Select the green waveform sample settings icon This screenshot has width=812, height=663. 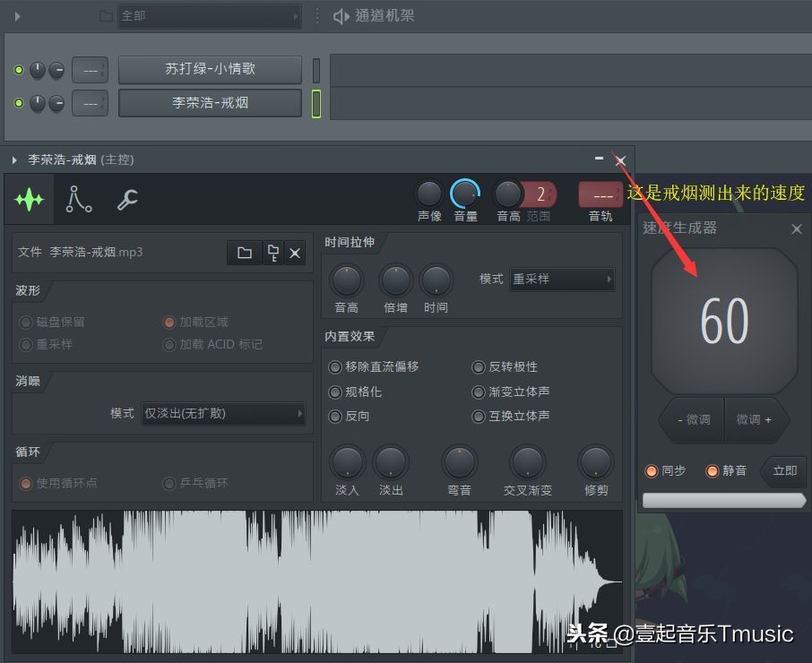(30, 199)
